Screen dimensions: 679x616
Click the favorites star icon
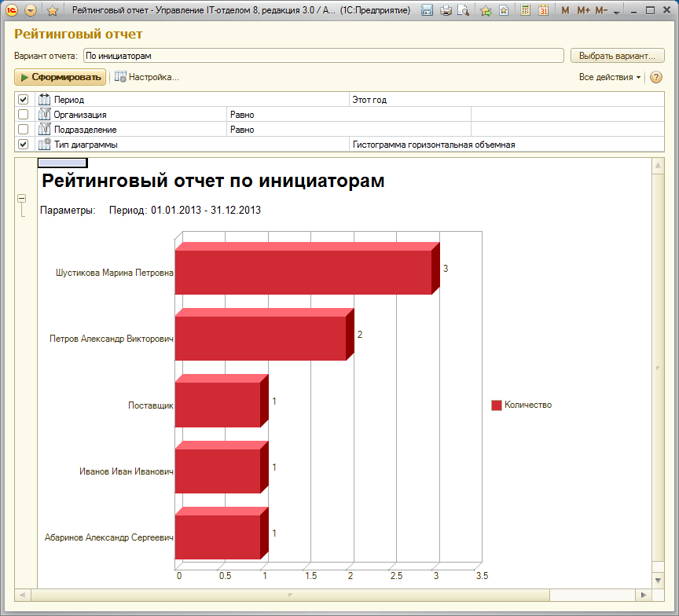(x=53, y=11)
